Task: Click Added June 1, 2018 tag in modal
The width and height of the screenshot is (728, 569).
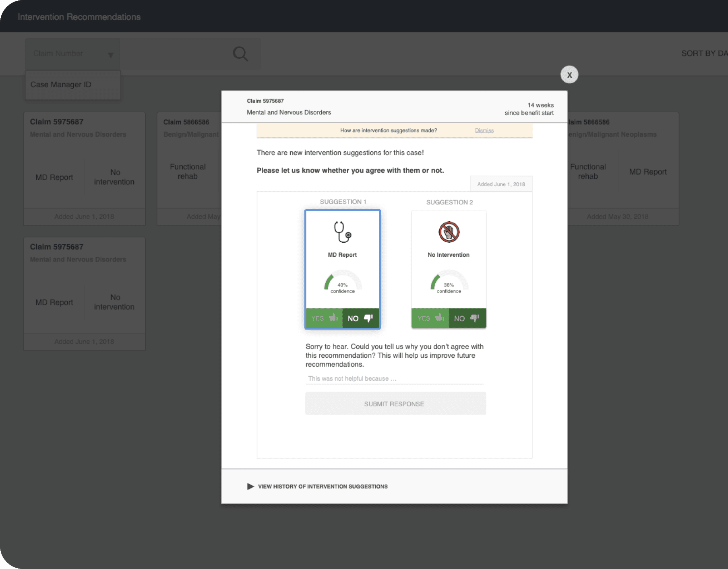Action: 501,184
